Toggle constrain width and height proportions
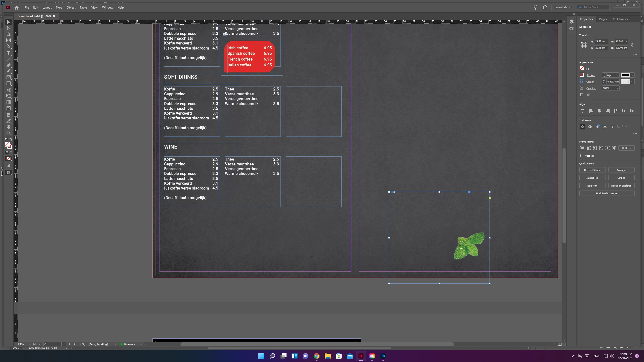This screenshot has width=644, height=362. click(x=632, y=45)
